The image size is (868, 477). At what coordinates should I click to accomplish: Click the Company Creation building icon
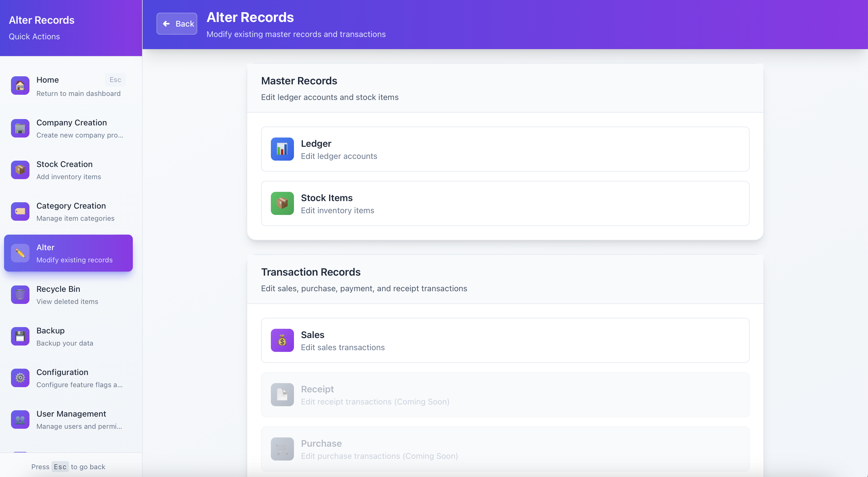click(x=20, y=128)
